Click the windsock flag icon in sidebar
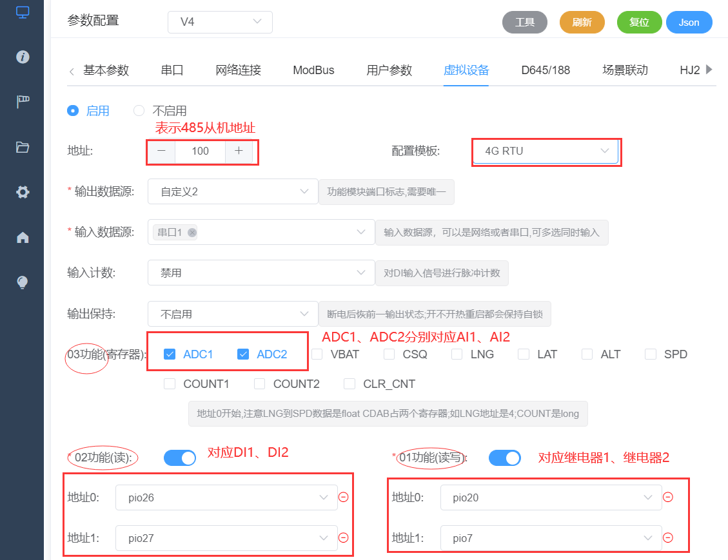Viewport: 728px width, 560px height. click(21, 101)
